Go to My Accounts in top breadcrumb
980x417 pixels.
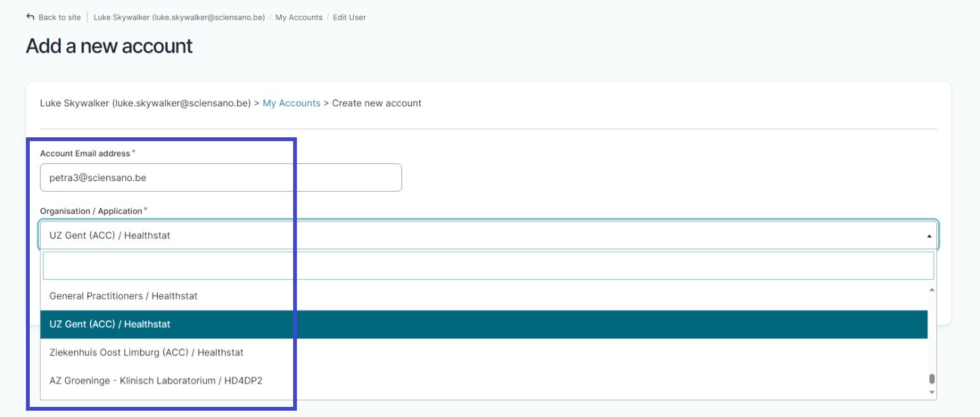tap(299, 18)
